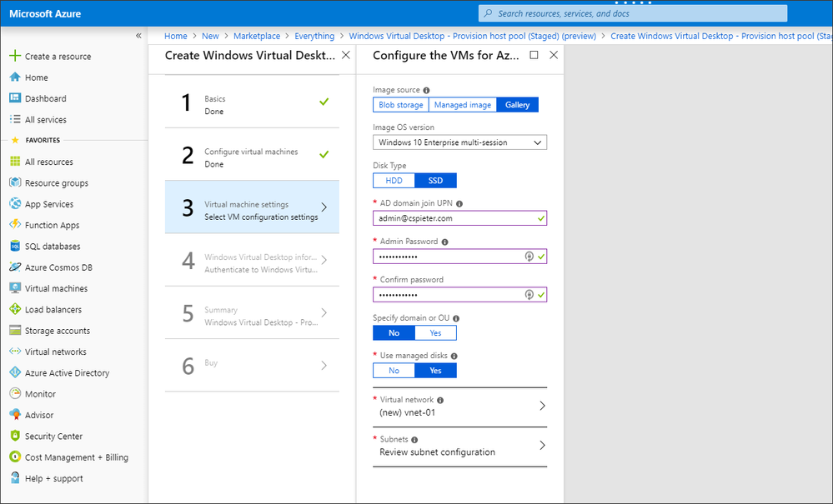Open the Image OS version dropdown

pyautogui.click(x=459, y=142)
